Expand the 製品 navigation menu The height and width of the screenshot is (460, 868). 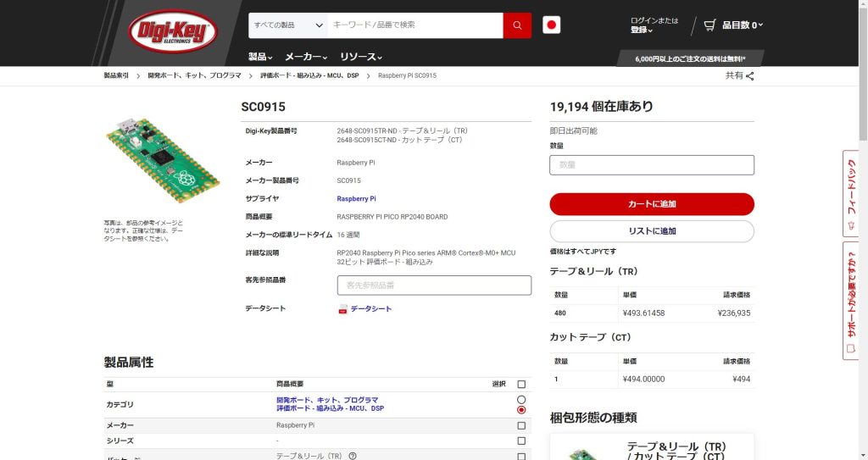pyautogui.click(x=260, y=57)
